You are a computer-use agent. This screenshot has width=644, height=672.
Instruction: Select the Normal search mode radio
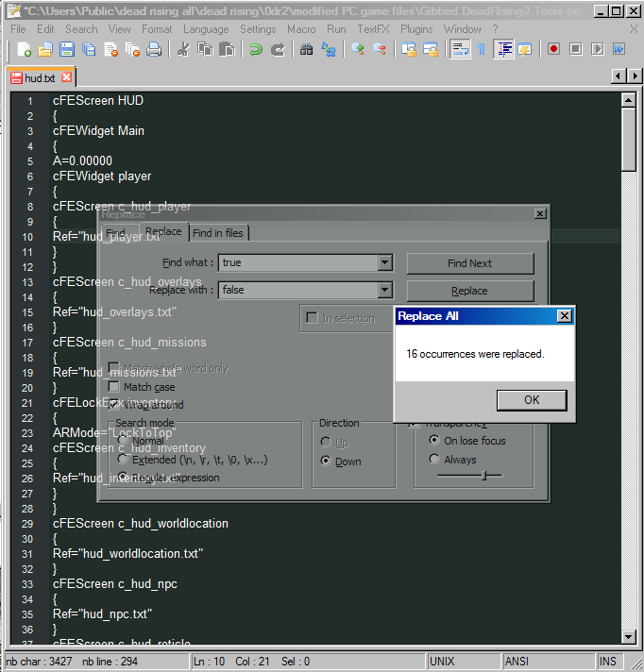pos(123,440)
